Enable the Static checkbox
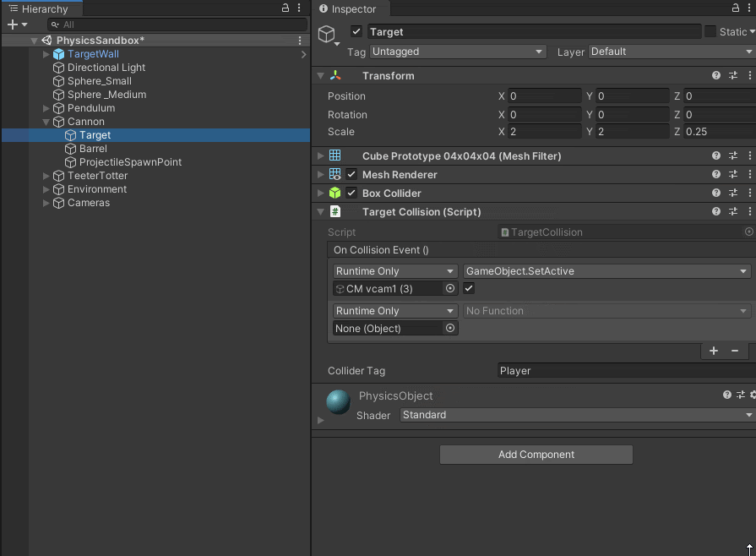This screenshot has height=556, width=756. (710, 32)
